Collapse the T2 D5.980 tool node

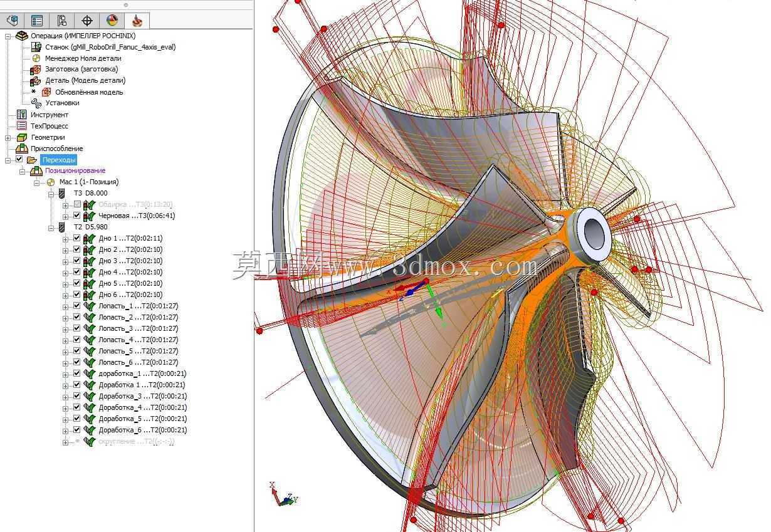51,227
